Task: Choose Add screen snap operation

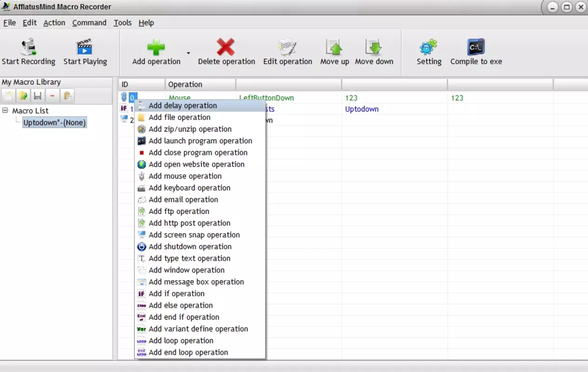Action: 200,235
